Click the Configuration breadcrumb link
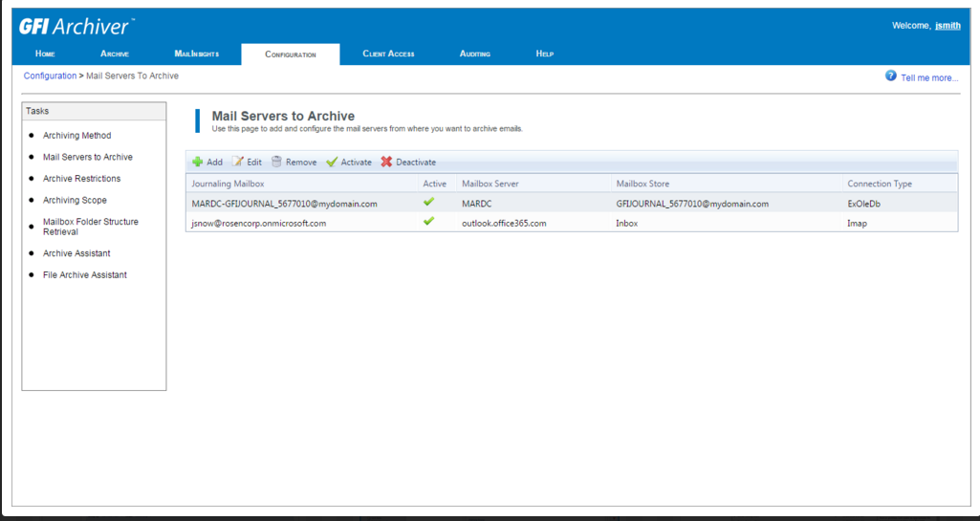Screen dimensions: 980x521 tap(50, 76)
